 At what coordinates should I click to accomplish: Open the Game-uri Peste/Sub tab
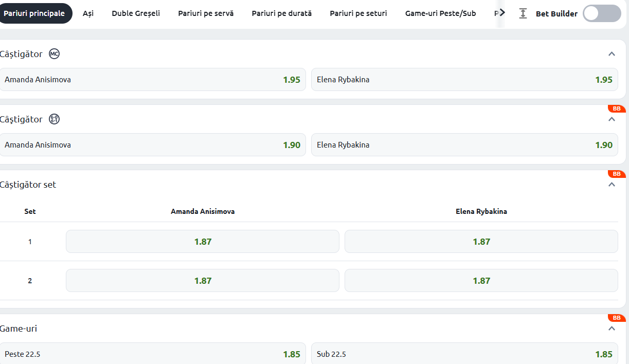(x=440, y=13)
